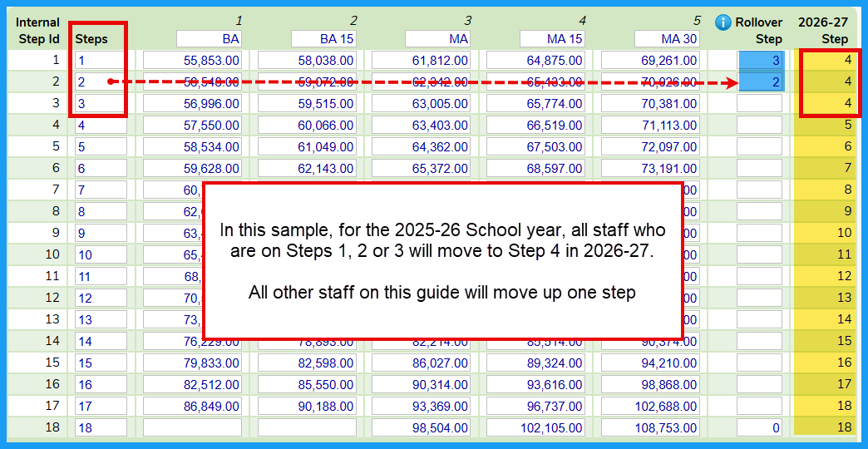
Task: Click the Rollover Step field containing 2
Action: tap(761, 82)
